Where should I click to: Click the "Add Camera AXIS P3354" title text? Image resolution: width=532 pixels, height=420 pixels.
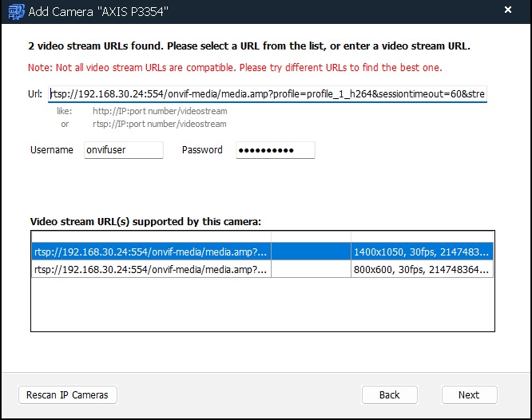click(98, 12)
